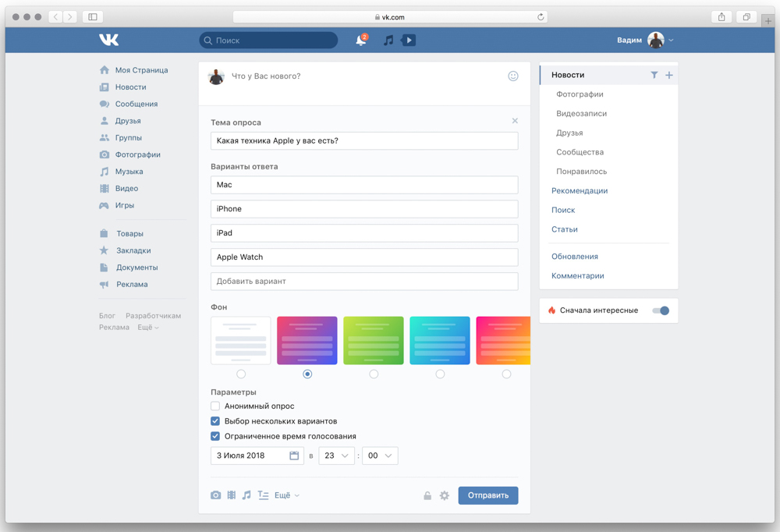Choose the green gradient poll background
The height and width of the screenshot is (532, 780).
tap(374, 340)
